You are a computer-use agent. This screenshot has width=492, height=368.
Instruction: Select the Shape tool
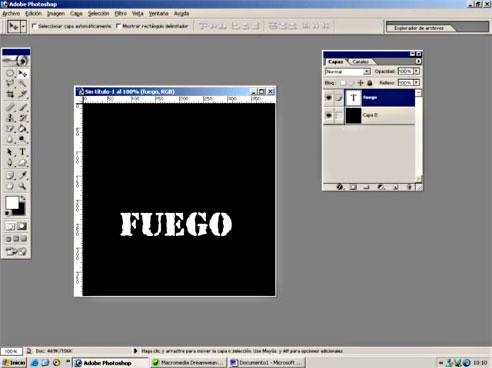coord(22,163)
